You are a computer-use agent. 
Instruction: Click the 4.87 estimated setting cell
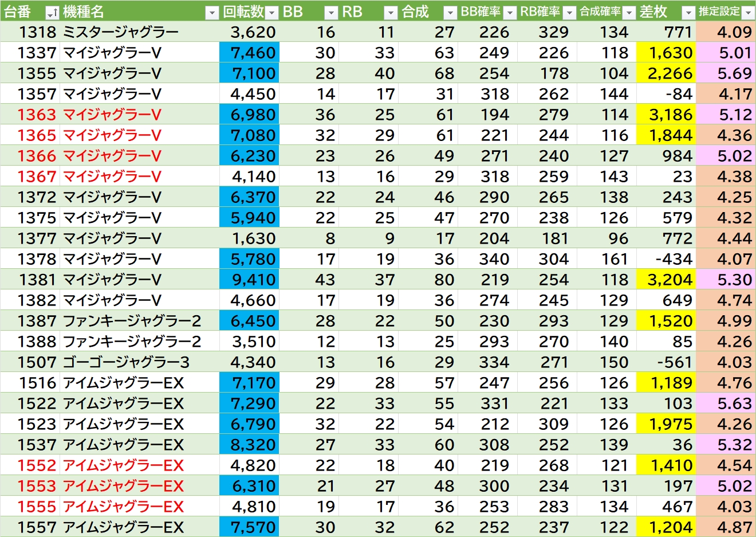(x=726, y=527)
